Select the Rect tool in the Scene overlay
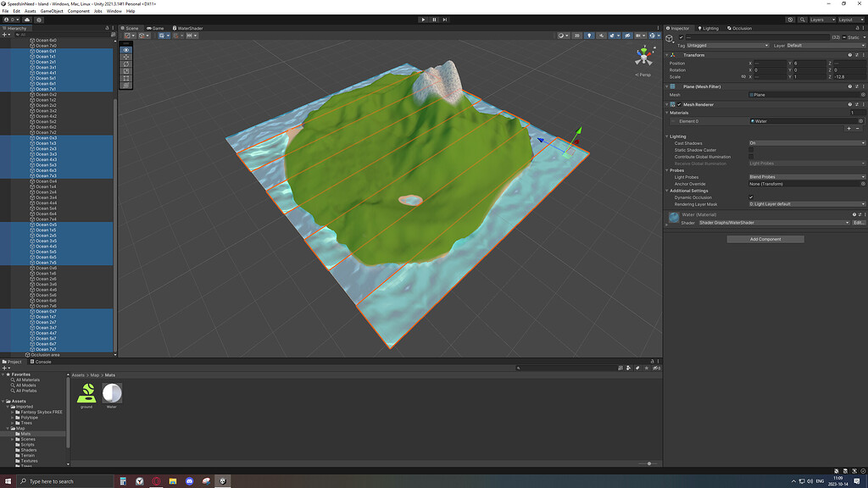The height and width of the screenshot is (488, 868). click(x=125, y=77)
